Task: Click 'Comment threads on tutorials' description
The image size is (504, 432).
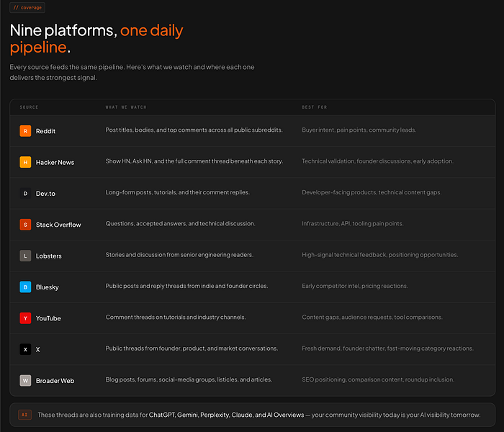Action: coord(176,317)
